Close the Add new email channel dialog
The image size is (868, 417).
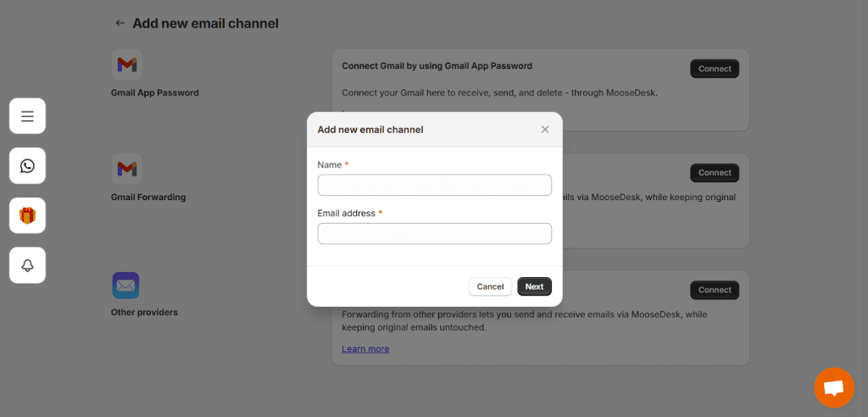point(545,130)
